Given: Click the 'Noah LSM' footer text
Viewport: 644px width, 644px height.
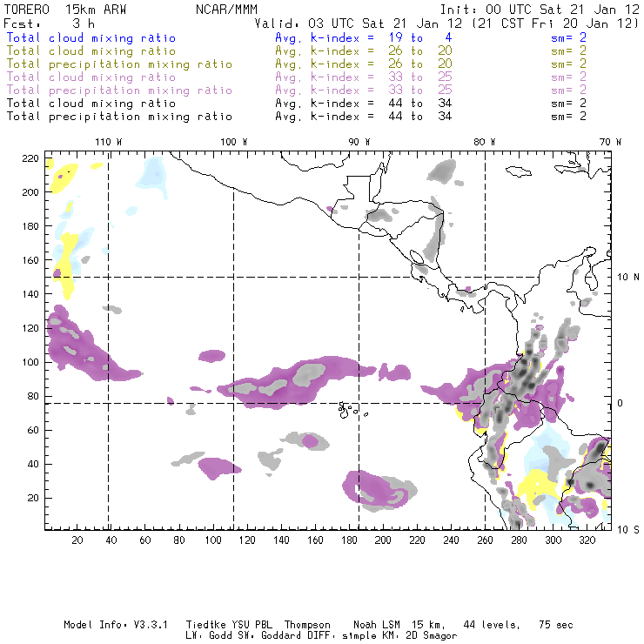Looking at the screenshot, I should coord(377,625).
